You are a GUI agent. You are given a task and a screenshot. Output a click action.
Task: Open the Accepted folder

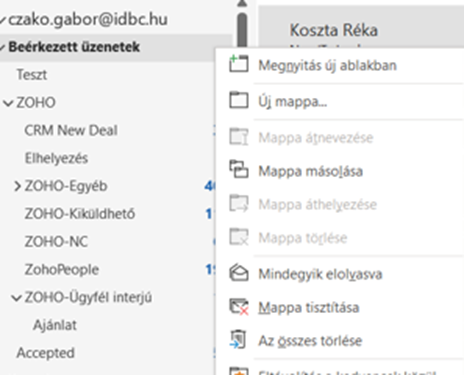[x=46, y=353]
